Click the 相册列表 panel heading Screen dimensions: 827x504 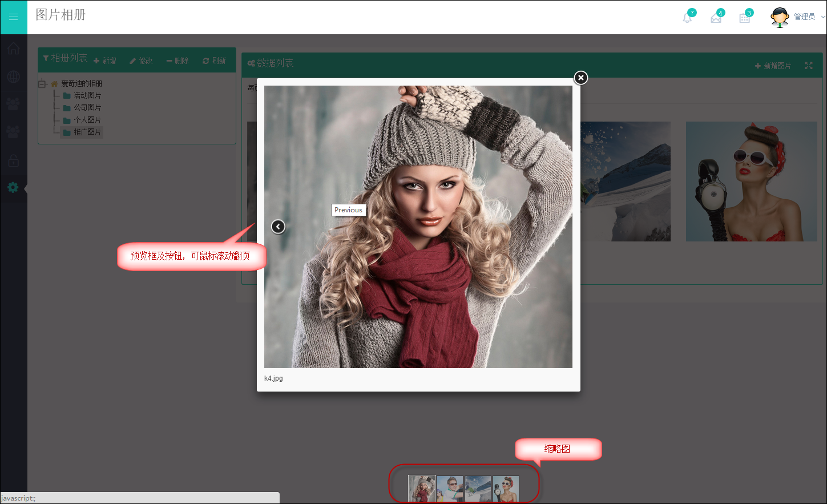click(69, 58)
